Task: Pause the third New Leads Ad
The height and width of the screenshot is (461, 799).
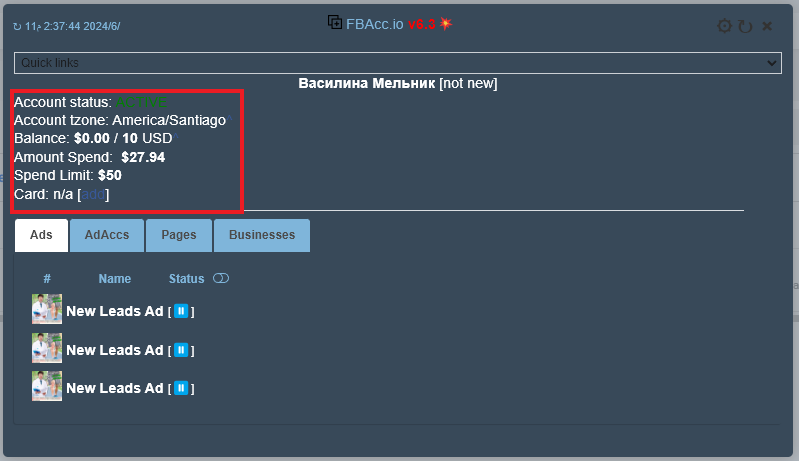Action: click(181, 388)
